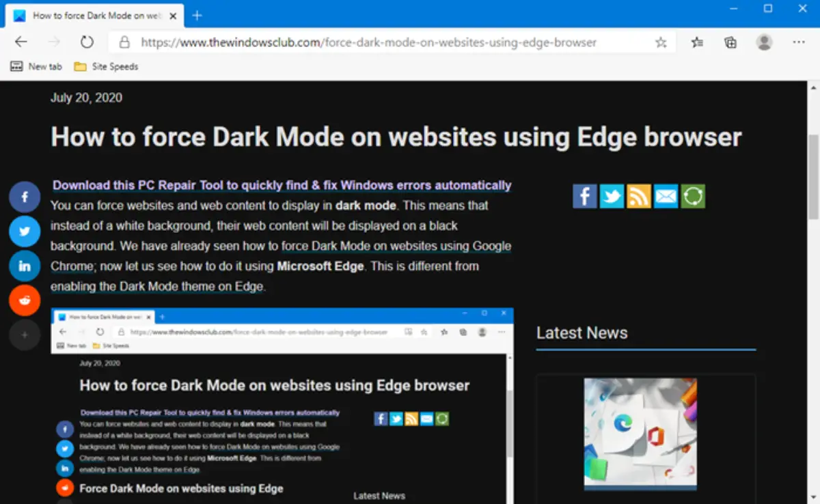Click the green circular icon beside envelope
Image resolution: width=820 pixels, height=504 pixels.
point(693,196)
